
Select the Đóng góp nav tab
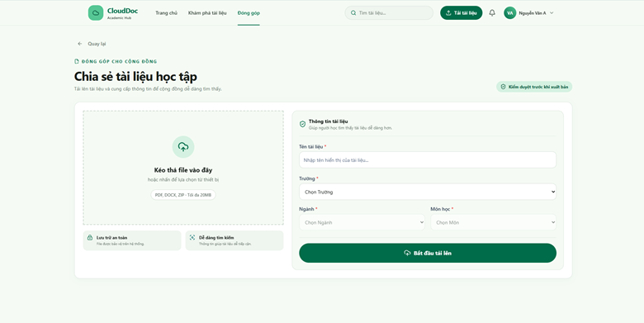point(249,13)
